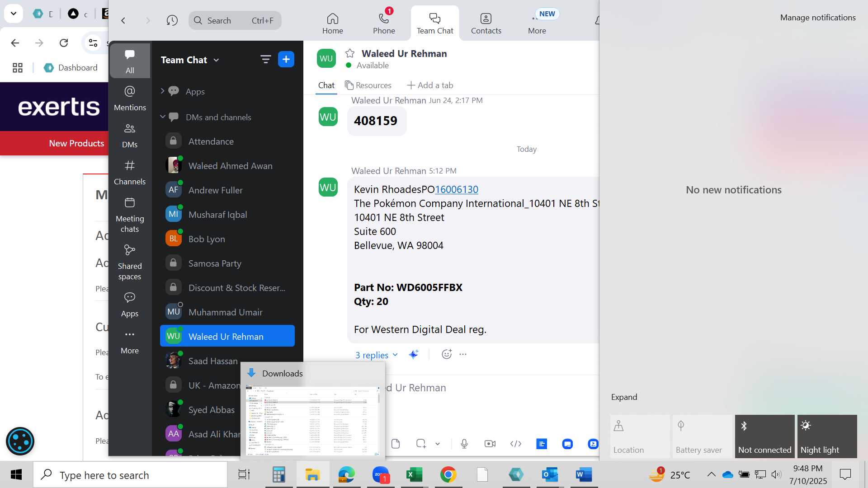
Task: Switch to the Resources tab in chat
Action: tap(368, 85)
